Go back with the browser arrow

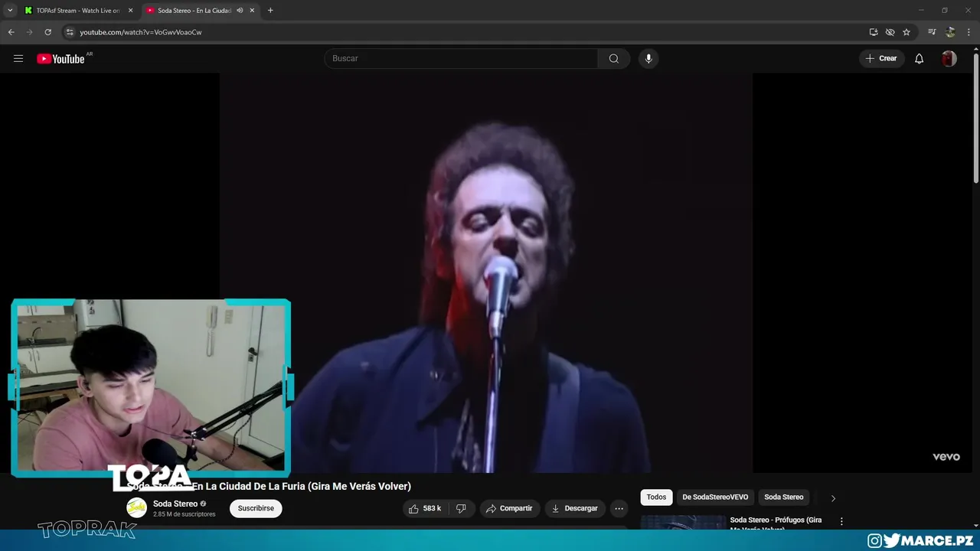tap(11, 32)
